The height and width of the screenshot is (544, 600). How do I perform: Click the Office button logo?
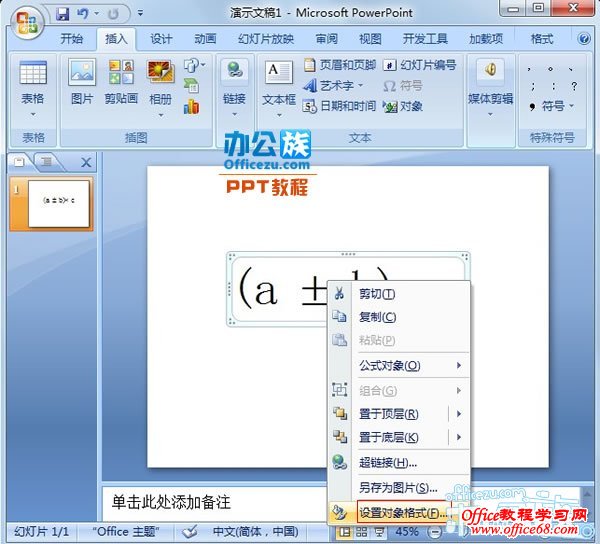coord(27,21)
